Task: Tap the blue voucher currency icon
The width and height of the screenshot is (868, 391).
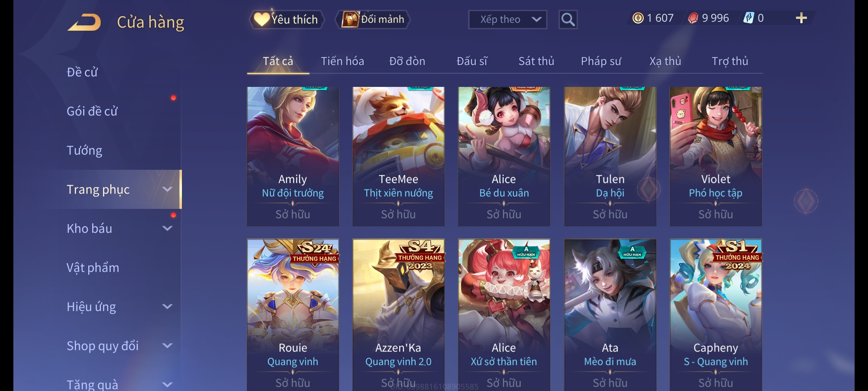Action: point(748,18)
